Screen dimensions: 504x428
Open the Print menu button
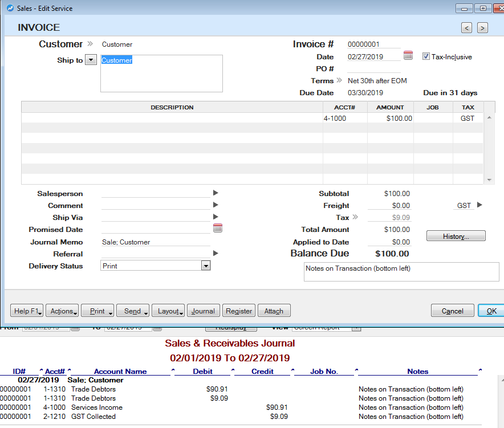[97, 311]
